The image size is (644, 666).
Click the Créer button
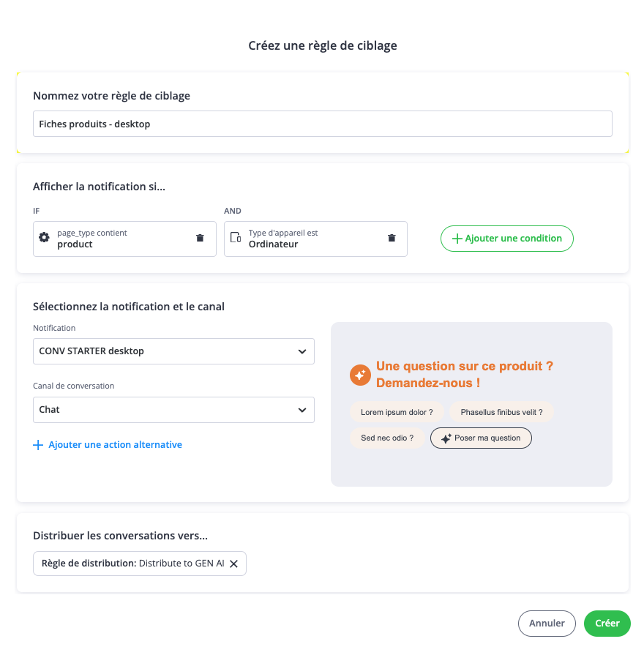click(x=607, y=624)
